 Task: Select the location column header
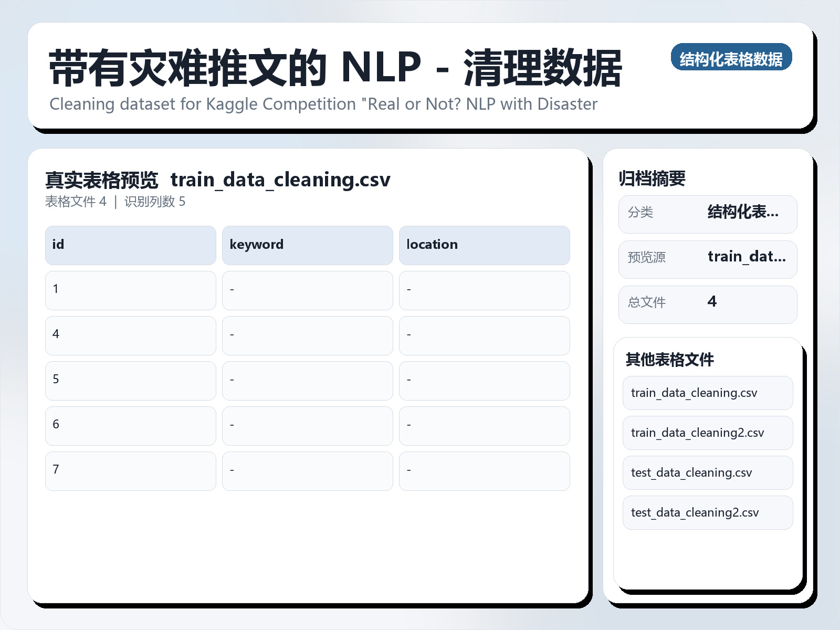click(x=485, y=245)
